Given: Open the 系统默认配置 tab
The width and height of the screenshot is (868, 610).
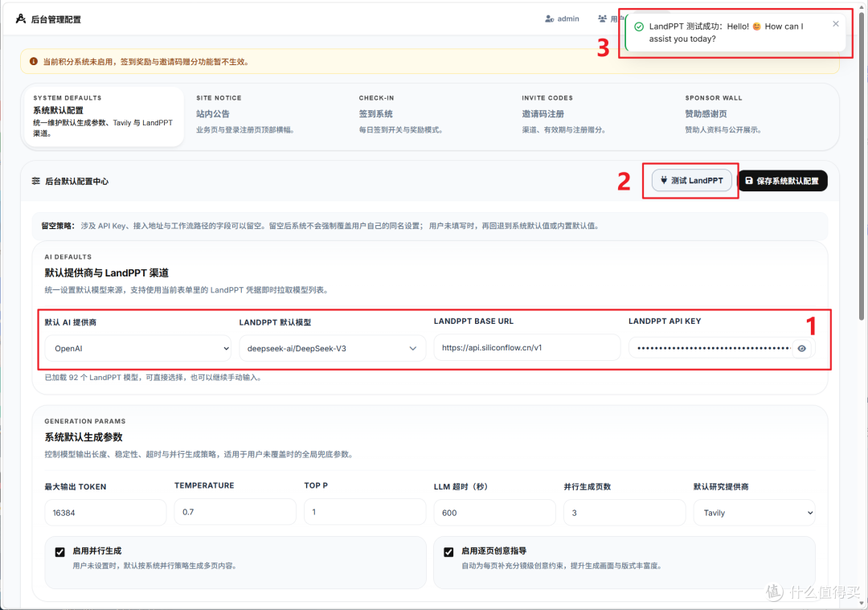Looking at the screenshot, I should click(102, 117).
